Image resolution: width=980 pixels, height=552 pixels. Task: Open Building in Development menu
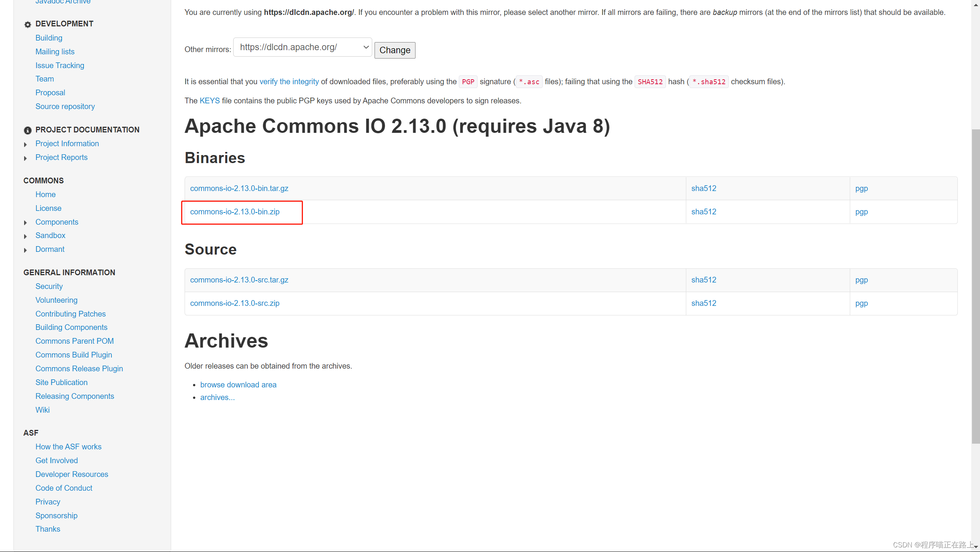point(49,38)
